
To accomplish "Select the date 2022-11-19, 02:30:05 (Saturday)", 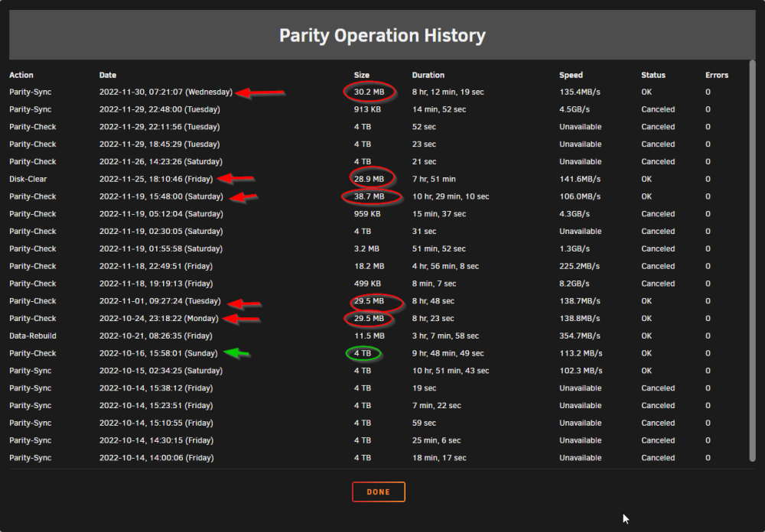I will 161,232.
